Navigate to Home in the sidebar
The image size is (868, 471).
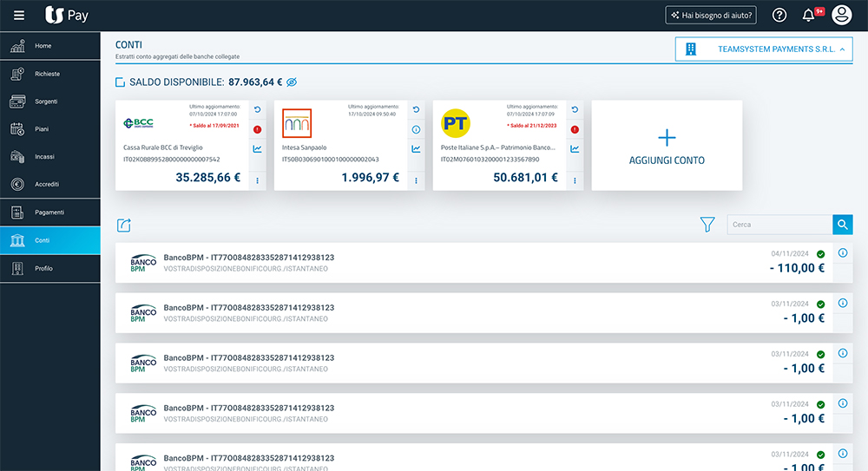[43, 46]
